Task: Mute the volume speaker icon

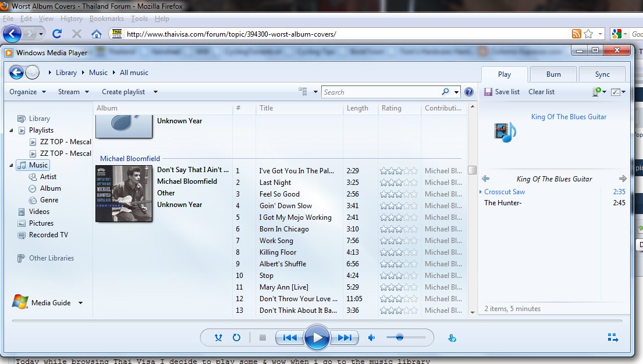Action: (372, 337)
